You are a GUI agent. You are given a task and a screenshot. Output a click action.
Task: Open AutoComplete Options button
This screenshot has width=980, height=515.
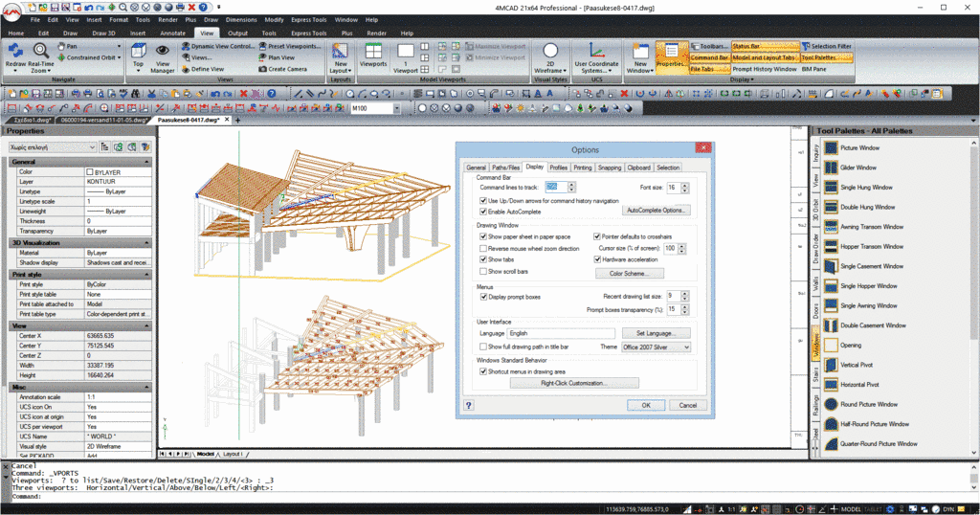coord(656,211)
